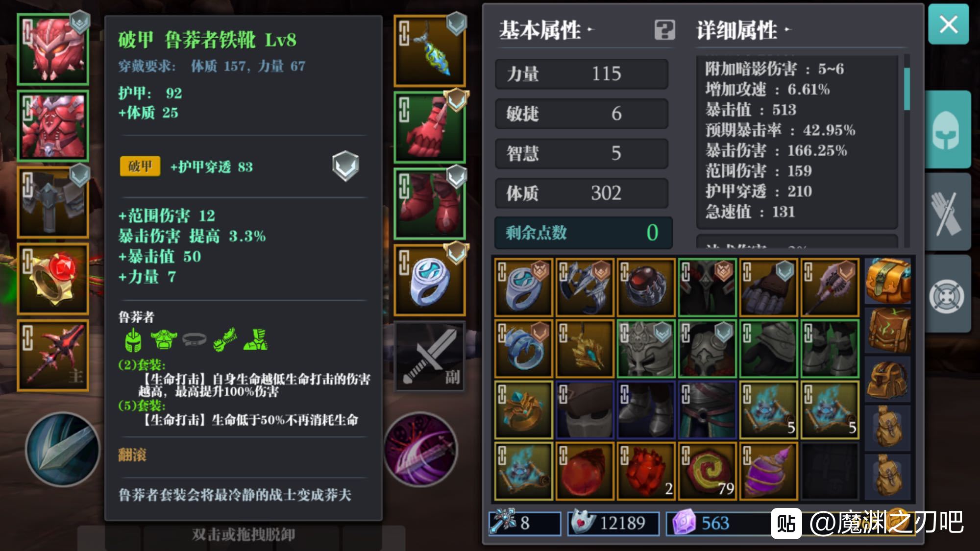Expand the 基本属性 header arrow
The width and height of the screenshot is (980, 551).
coord(590,29)
